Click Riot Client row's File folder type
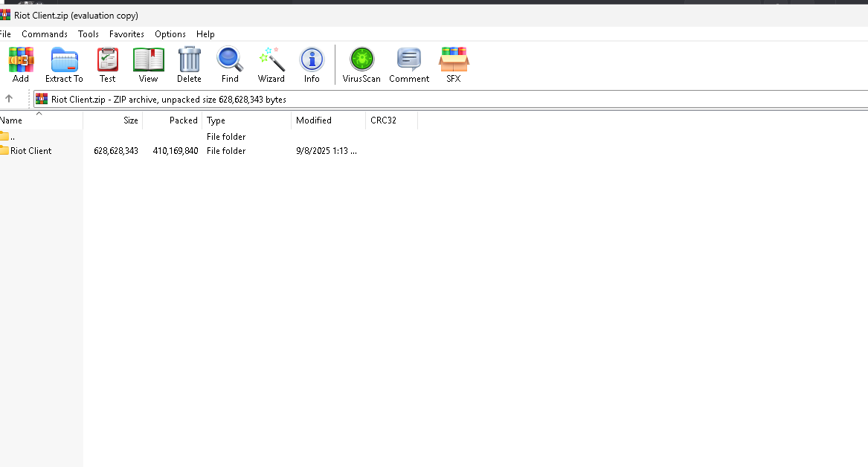 pyautogui.click(x=226, y=150)
